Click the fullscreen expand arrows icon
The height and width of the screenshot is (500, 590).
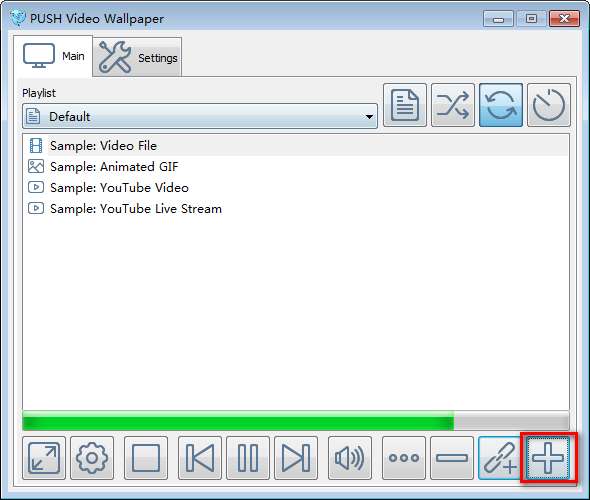click(x=44, y=458)
